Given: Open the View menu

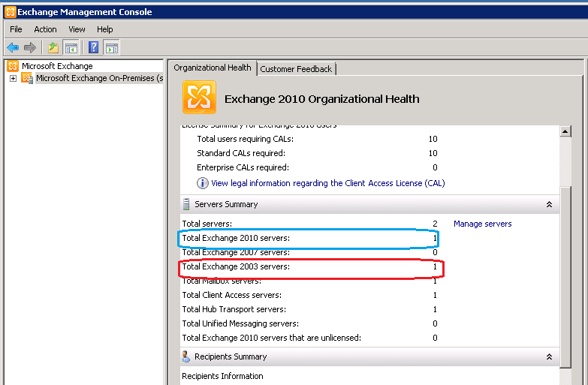Looking at the screenshot, I should coord(77,29).
